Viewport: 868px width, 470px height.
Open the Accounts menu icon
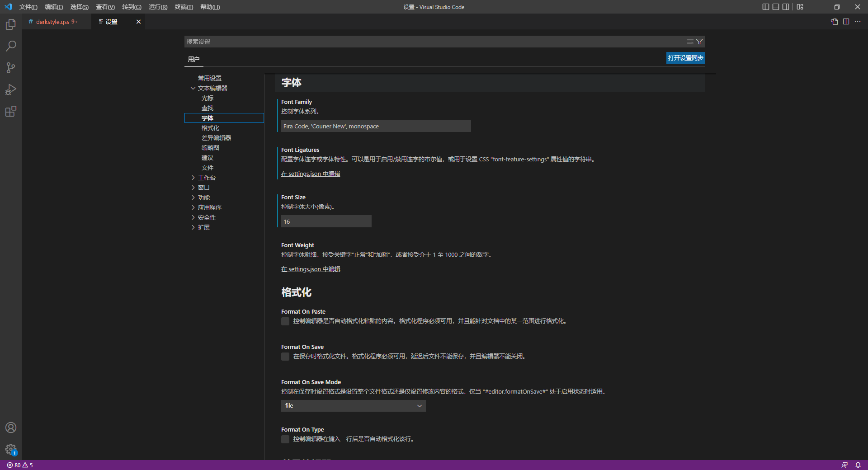coord(11,428)
